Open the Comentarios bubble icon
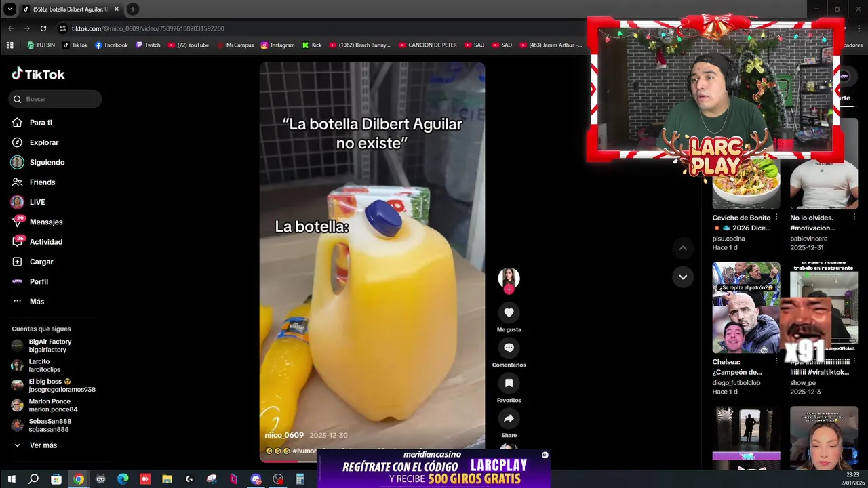 tap(509, 348)
